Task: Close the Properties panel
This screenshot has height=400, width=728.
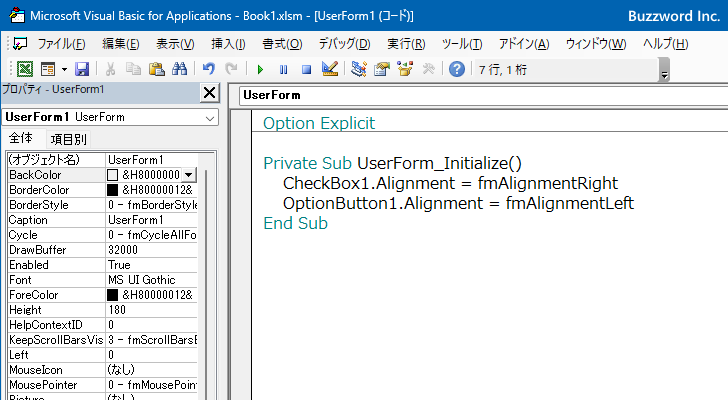Action: pyautogui.click(x=209, y=93)
